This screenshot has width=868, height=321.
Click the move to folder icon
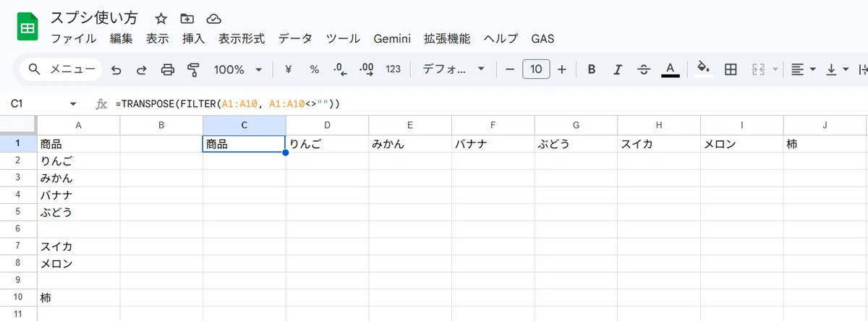[187, 18]
